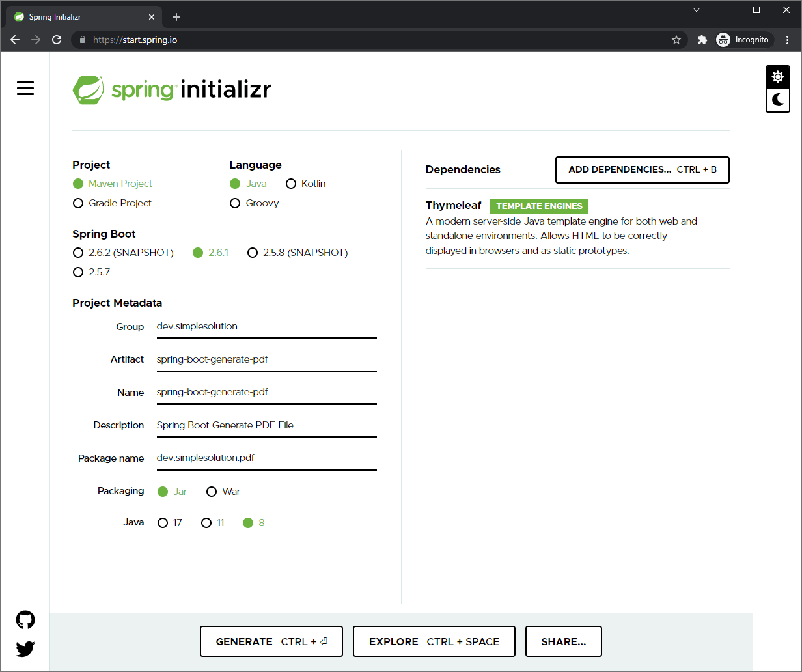Open browser extensions menu
The width and height of the screenshot is (802, 672).
[x=702, y=40]
